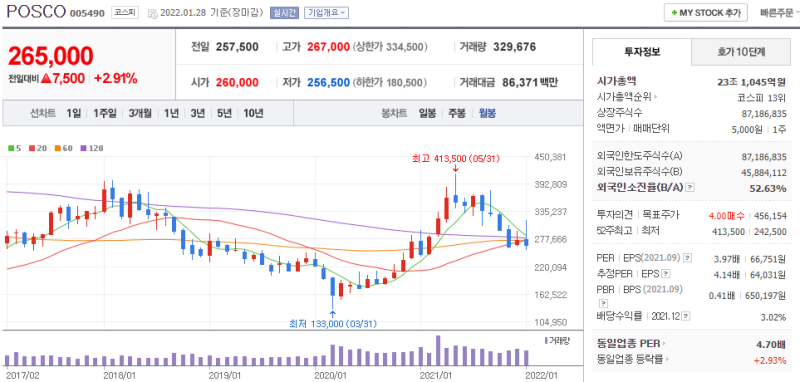Open the help icon beside 외국인소진율(B/A)
The height and width of the screenshot is (382, 800).
point(690,188)
